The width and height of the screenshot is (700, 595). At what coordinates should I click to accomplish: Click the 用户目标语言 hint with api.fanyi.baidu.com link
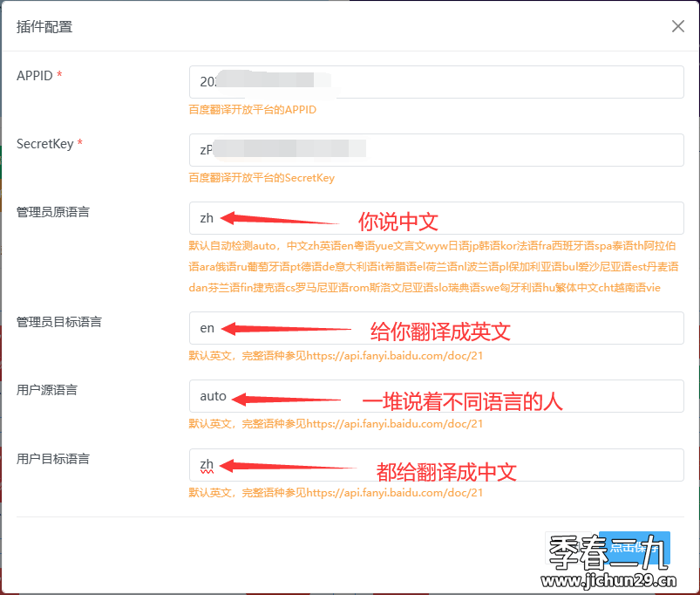pyautogui.click(x=336, y=493)
